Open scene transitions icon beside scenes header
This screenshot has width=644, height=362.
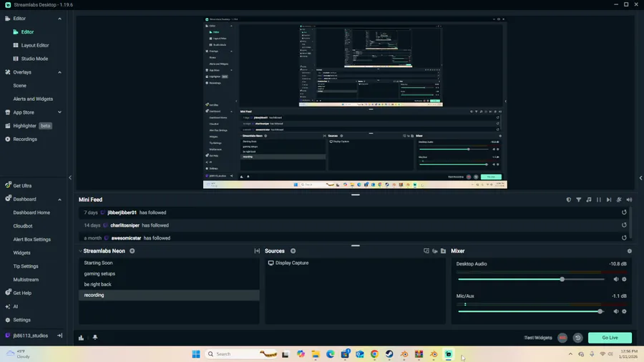click(x=257, y=251)
